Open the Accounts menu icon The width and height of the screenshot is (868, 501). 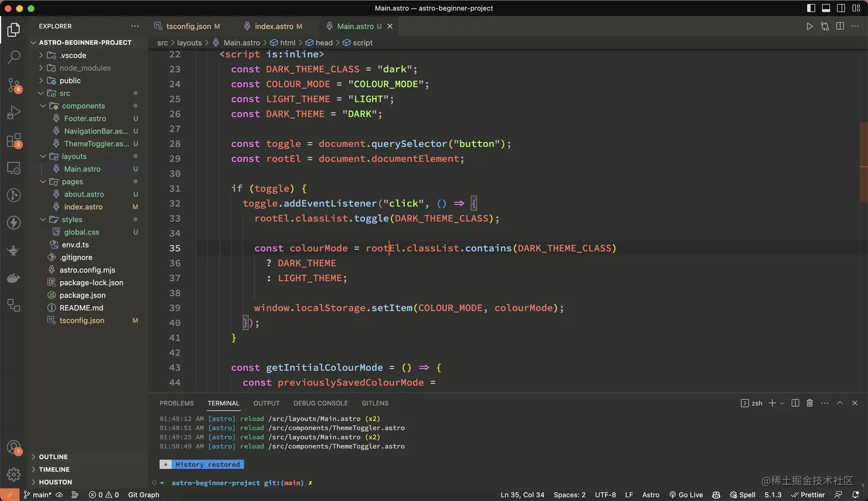[x=14, y=447]
